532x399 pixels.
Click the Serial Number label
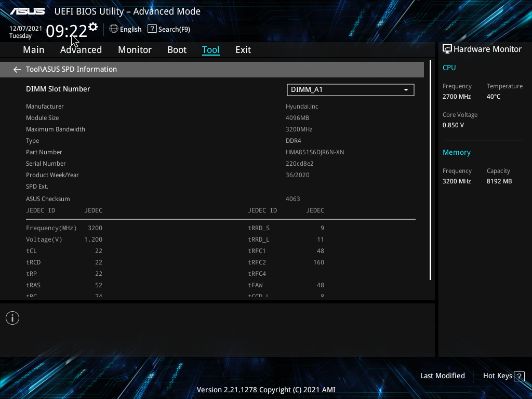pyautogui.click(x=46, y=164)
